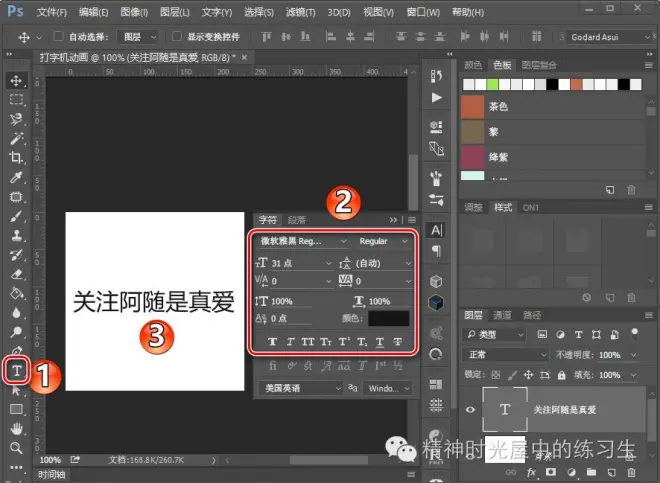Screen dimensions: 660x483
Task: Toggle underline in Character panel
Action: tap(380, 342)
